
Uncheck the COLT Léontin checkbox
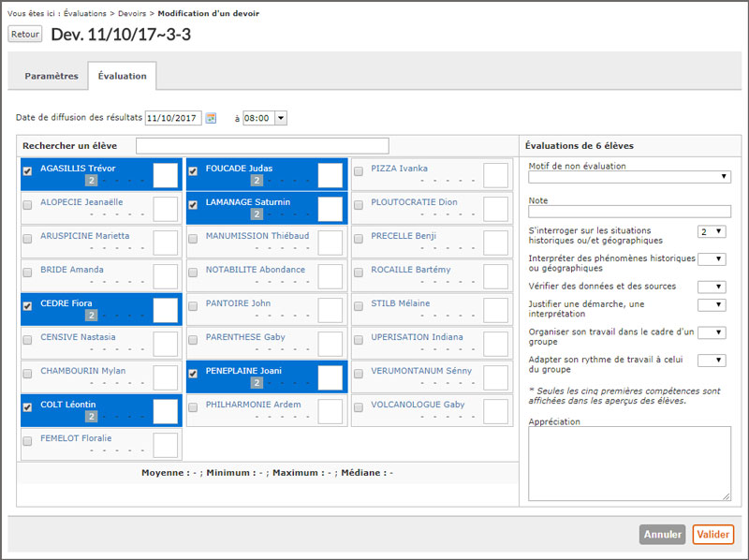(27, 406)
